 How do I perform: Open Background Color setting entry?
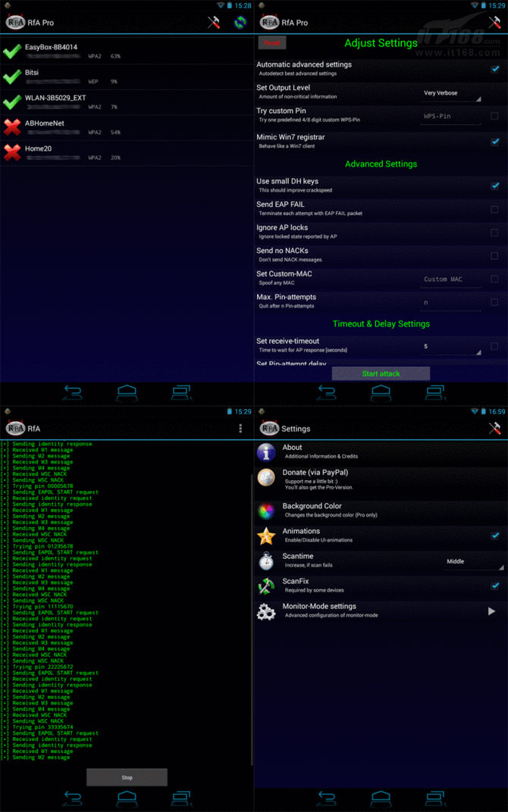381,510
